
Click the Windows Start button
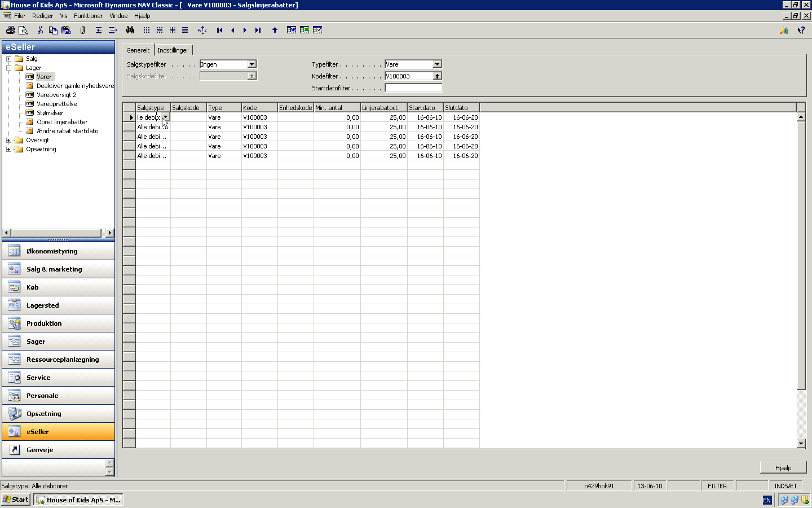16,500
